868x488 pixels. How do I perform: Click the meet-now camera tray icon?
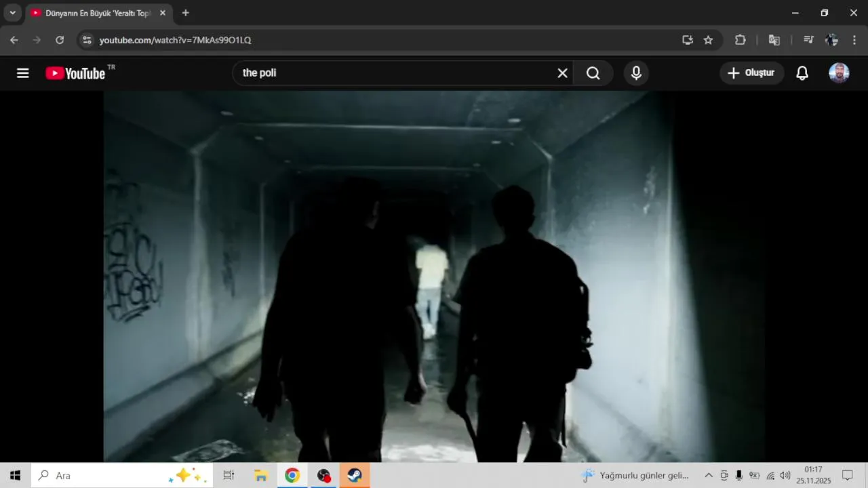click(724, 475)
